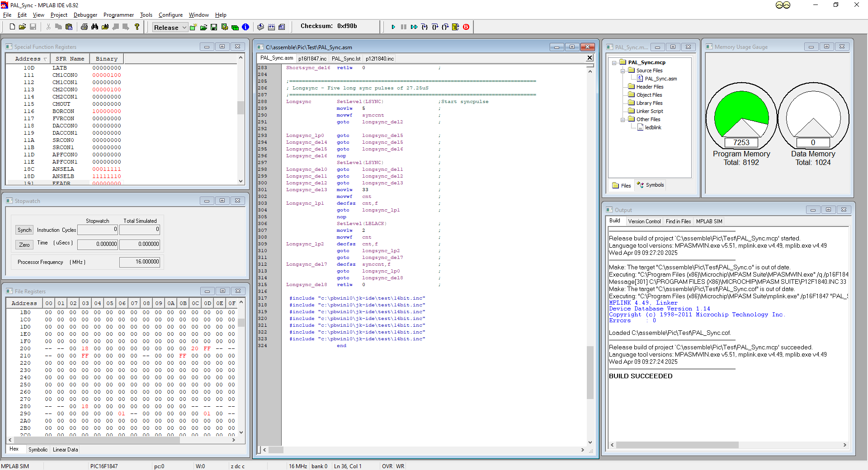The width and height of the screenshot is (868, 470).
Task: Click the red Breakpoints B icon
Action: tap(466, 27)
